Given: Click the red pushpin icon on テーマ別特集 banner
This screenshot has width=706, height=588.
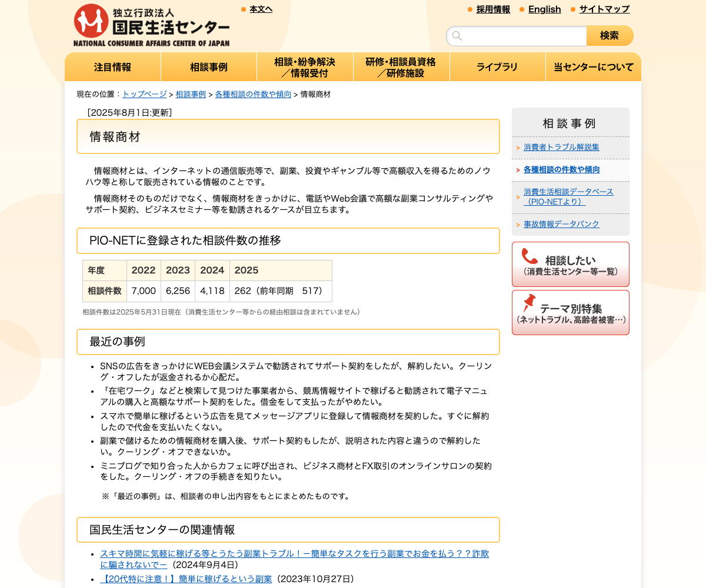Looking at the screenshot, I should (529, 303).
